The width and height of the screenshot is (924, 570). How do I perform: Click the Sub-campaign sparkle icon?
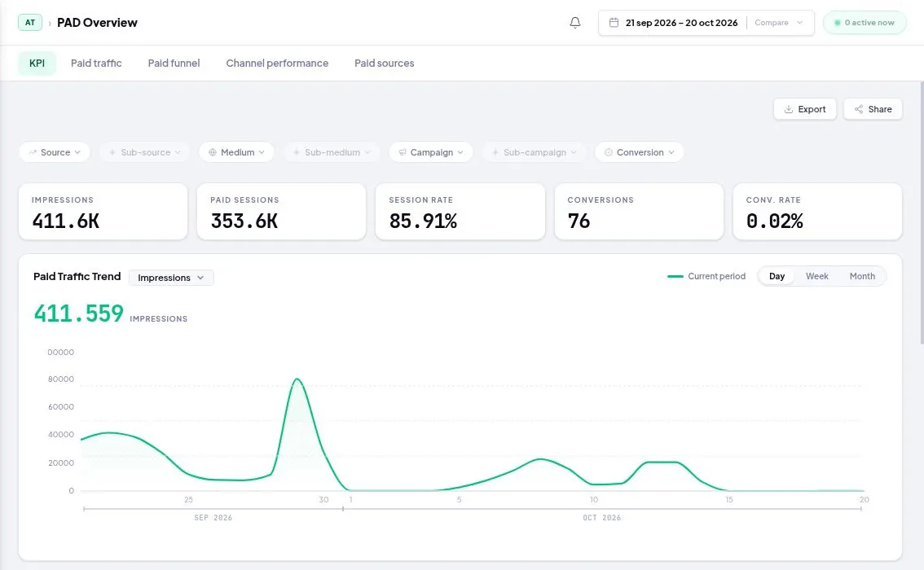tap(495, 152)
